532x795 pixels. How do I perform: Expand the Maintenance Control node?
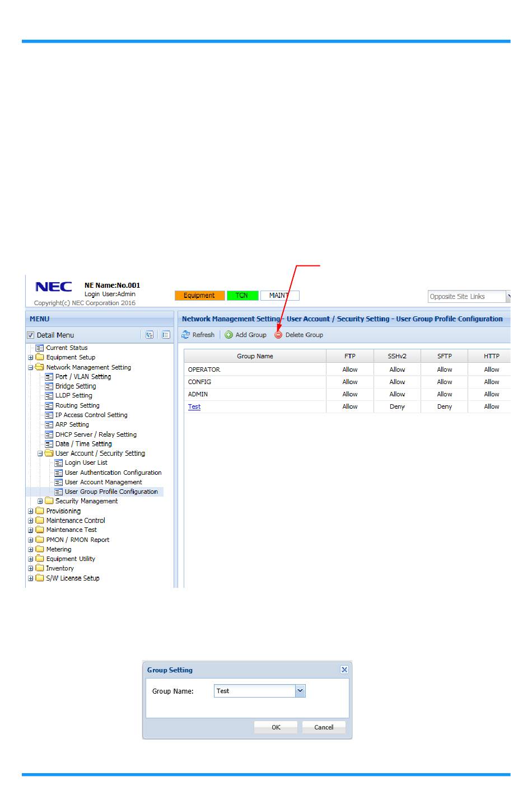31,521
